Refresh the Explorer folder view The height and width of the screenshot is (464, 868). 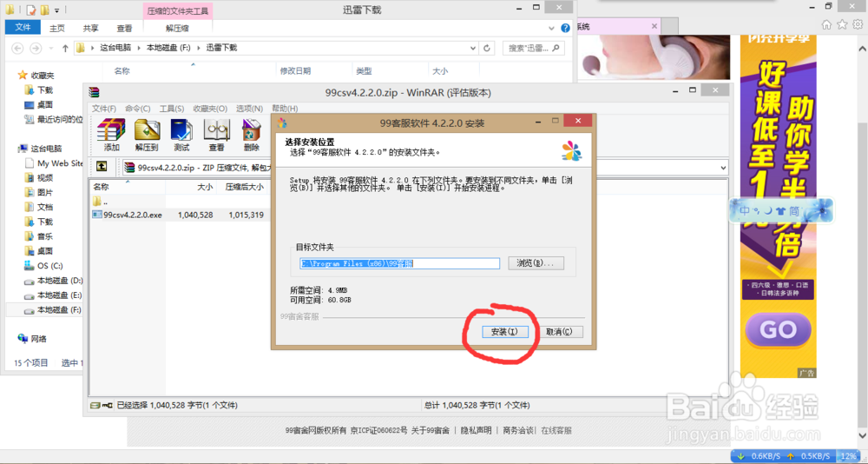coord(487,49)
